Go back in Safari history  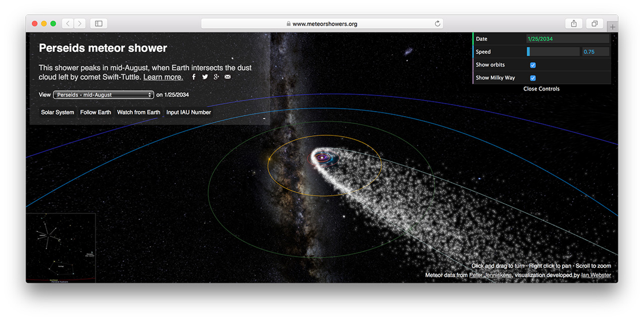point(68,24)
